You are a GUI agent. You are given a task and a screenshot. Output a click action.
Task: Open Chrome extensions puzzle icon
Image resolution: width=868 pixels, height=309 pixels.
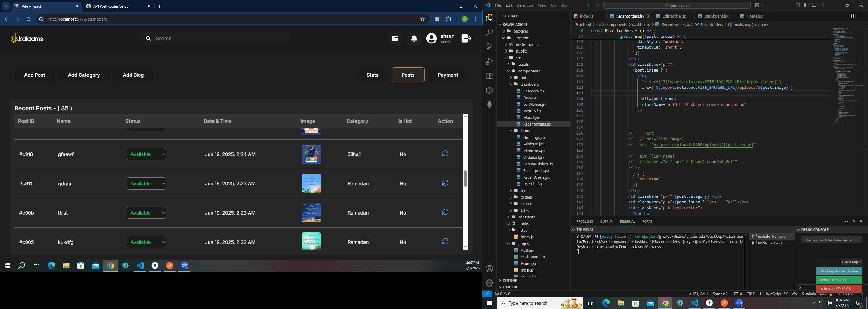448,19
